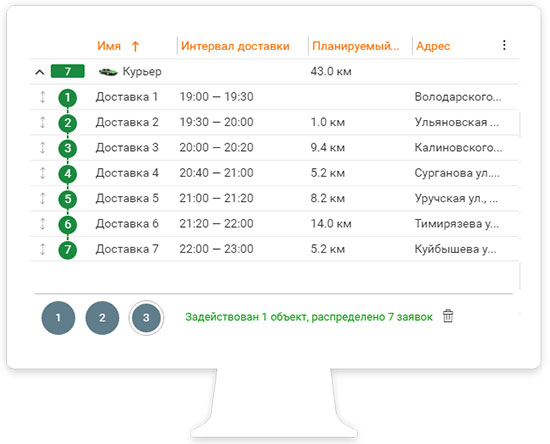Viewport: 550px width, 444px height.
Task: Click the reorder arrows next to Доставка 4
Action: tap(42, 173)
